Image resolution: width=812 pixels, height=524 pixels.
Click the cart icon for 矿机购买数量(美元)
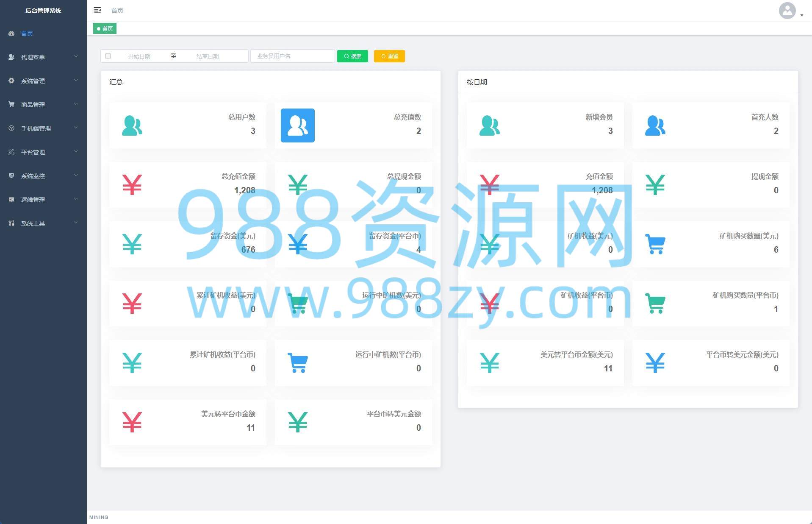655,244
